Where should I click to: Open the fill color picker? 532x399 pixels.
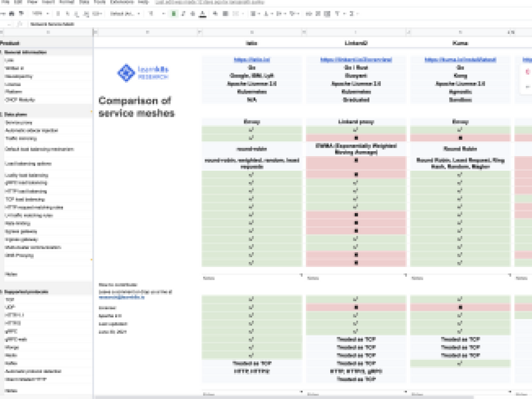pos(215,13)
